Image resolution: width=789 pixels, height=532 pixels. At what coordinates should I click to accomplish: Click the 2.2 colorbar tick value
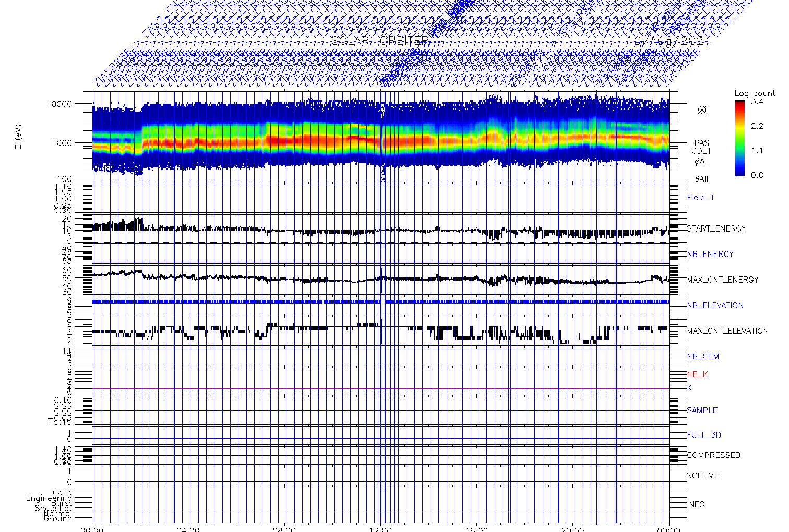757,126
